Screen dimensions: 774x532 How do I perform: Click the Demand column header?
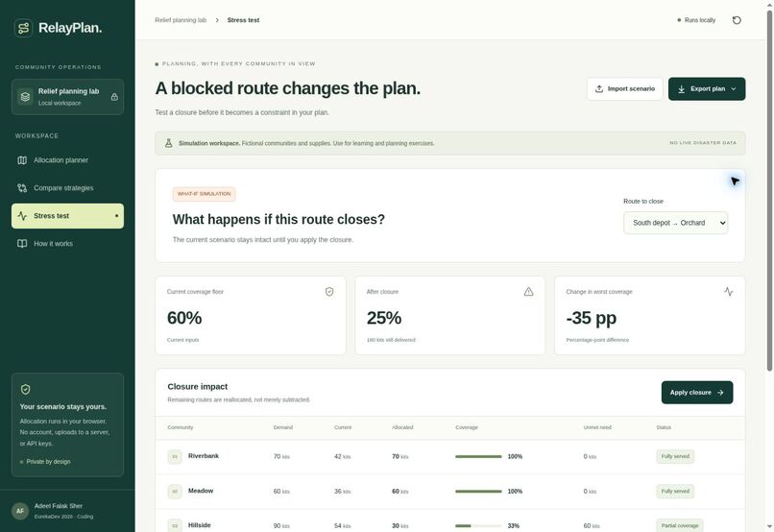(x=283, y=427)
